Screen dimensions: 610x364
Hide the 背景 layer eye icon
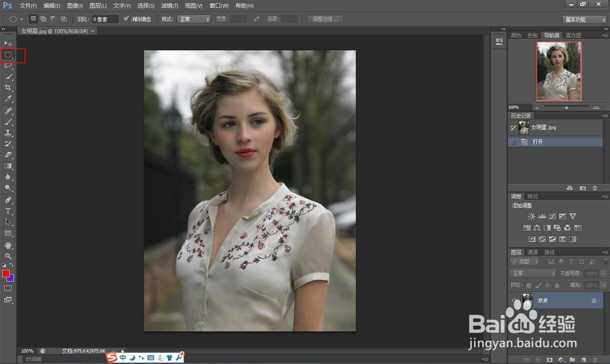tap(514, 300)
